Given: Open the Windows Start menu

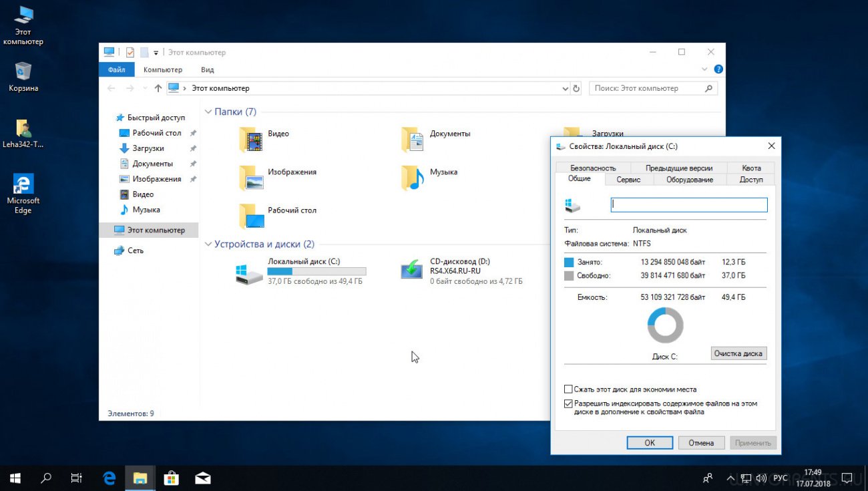Looking at the screenshot, I should [15, 478].
